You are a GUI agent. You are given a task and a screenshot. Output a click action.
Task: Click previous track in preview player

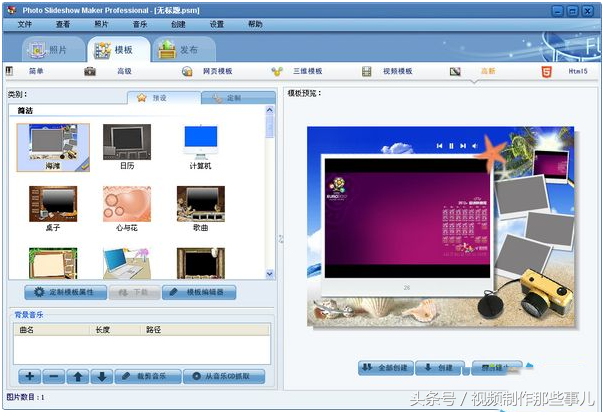coord(439,146)
